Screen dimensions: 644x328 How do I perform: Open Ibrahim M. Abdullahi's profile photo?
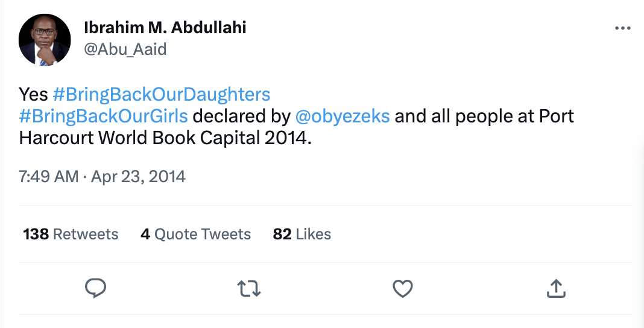point(45,40)
